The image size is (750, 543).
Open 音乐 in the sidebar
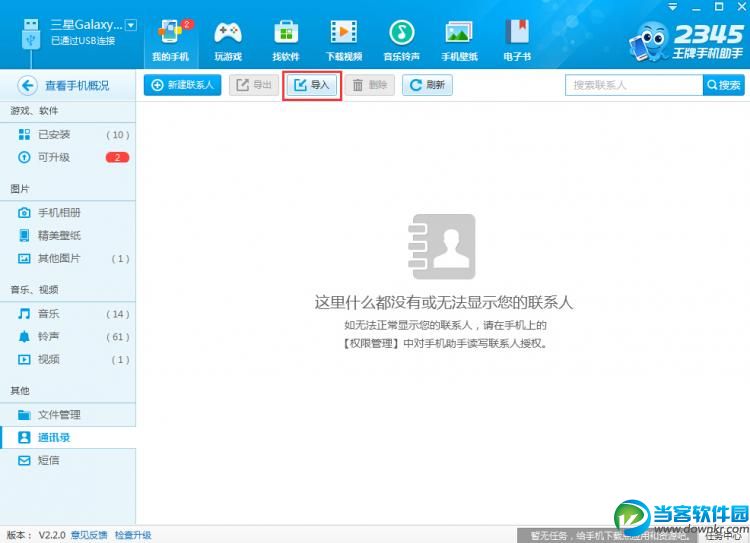coord(68,314)
